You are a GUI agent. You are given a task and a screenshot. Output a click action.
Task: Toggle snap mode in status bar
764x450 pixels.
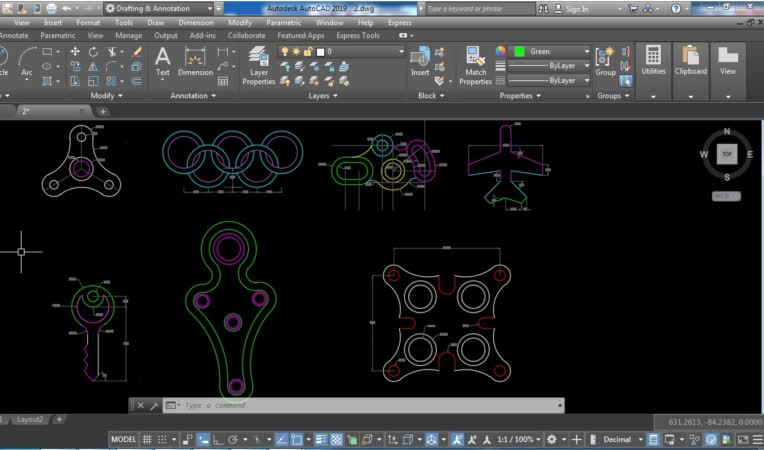pos(162,439)
